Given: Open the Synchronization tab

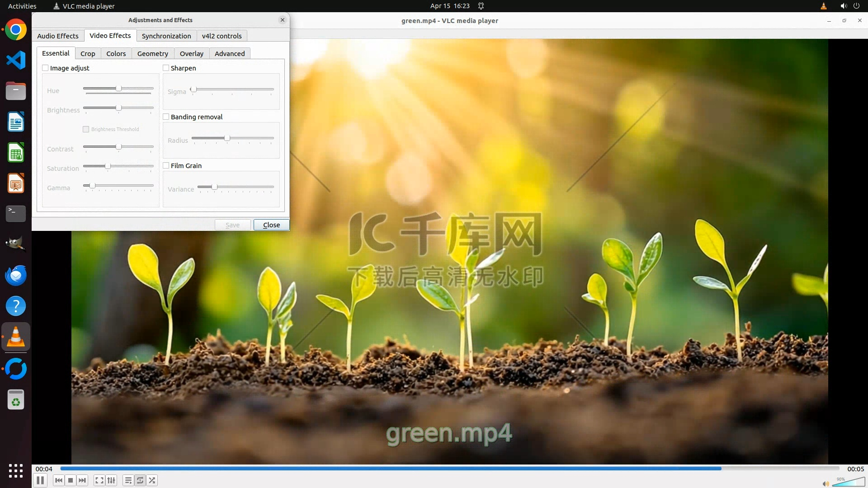Looking at the screenshot, I should click(x=166, y=36).
